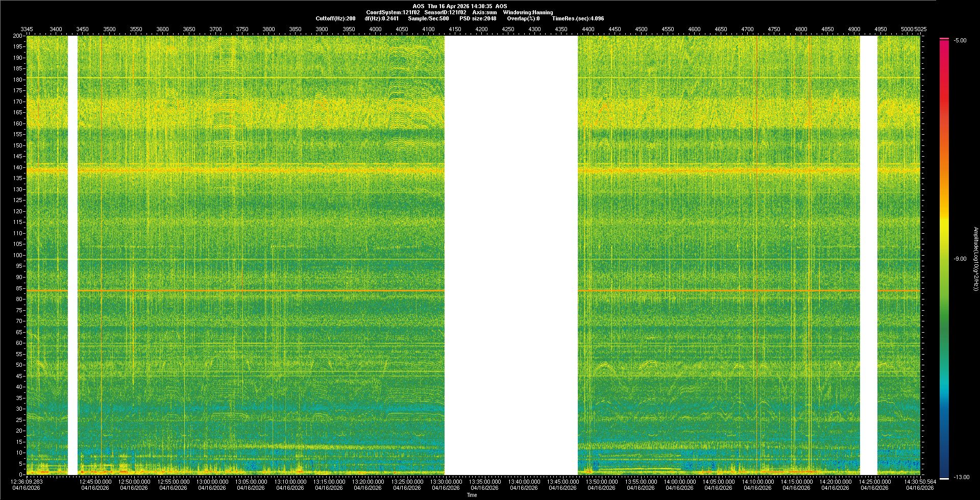Click the Cuttoff(Hz):200 header text
Screen dimensions: 980x500
pyautogui.click(x=335, y=18)
